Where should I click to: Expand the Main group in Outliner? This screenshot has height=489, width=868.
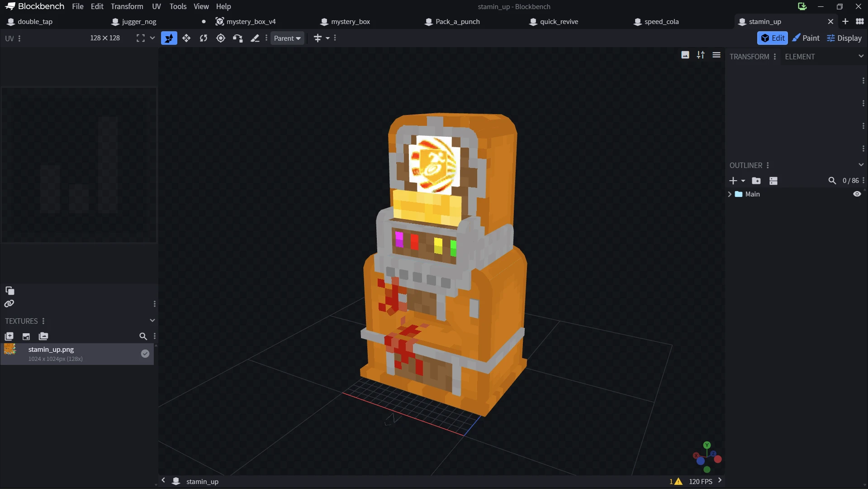[x=730, y=194]
